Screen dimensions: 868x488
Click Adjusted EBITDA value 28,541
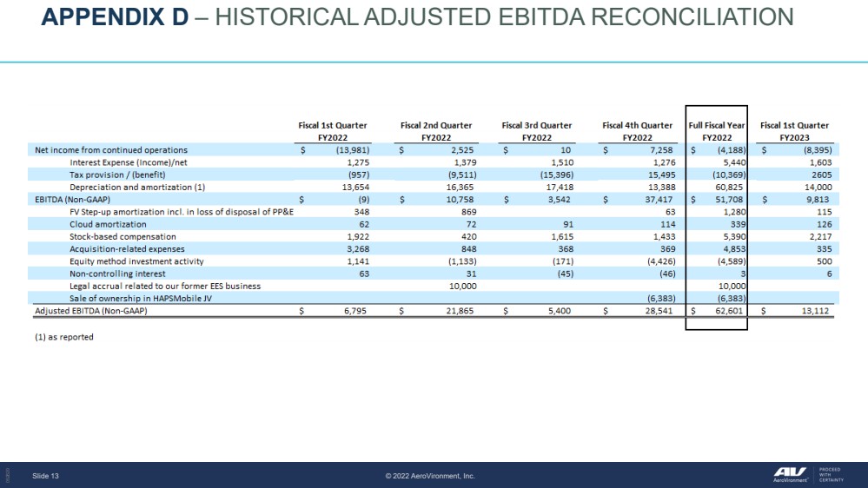(x=659, y=311)
